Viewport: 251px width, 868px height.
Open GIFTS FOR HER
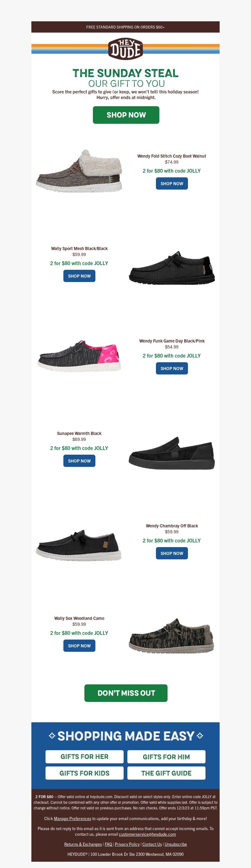click(x=84, y=756)
